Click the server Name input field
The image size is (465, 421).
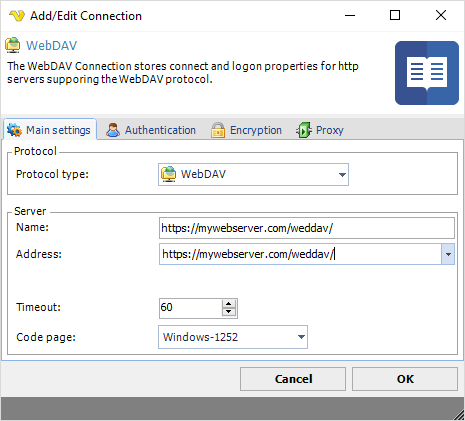307,228
